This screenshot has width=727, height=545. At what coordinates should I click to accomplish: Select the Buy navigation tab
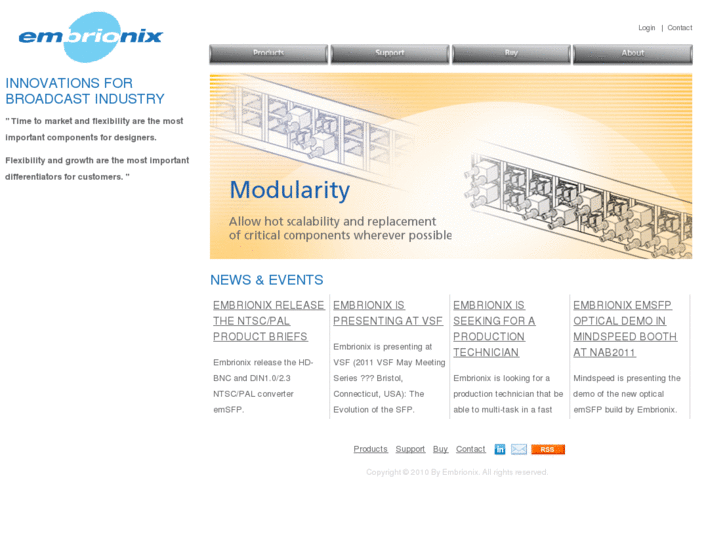511,54
